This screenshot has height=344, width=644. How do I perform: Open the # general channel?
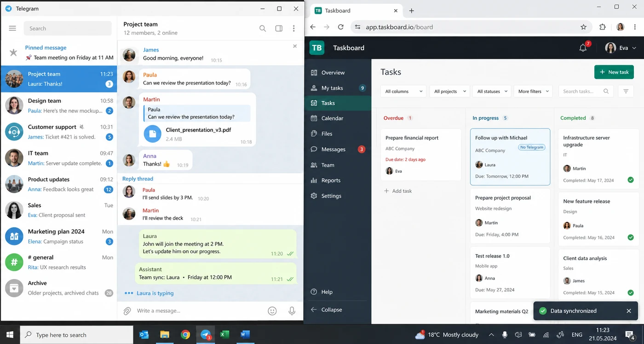(59, 262)
